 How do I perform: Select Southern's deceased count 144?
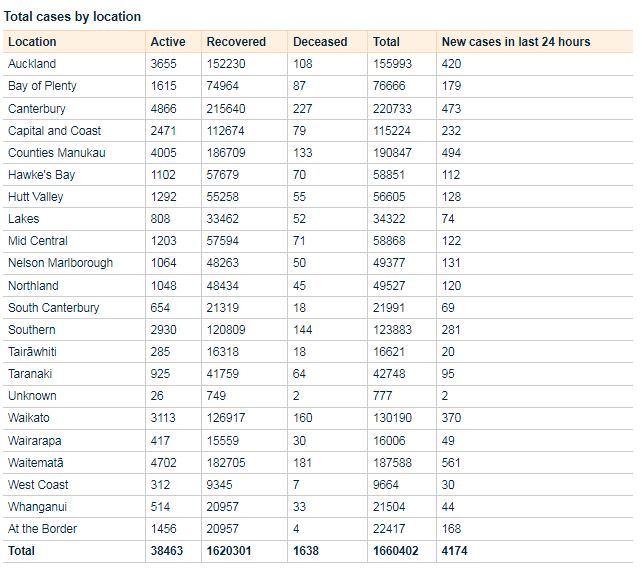pyautogui.click(x=303, y=330)
